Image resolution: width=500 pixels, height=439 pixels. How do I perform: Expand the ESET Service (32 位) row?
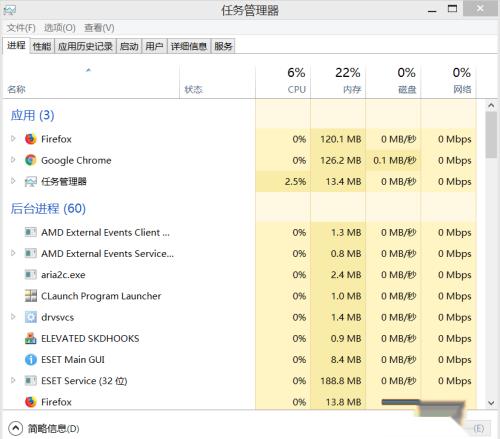point(13,380)
